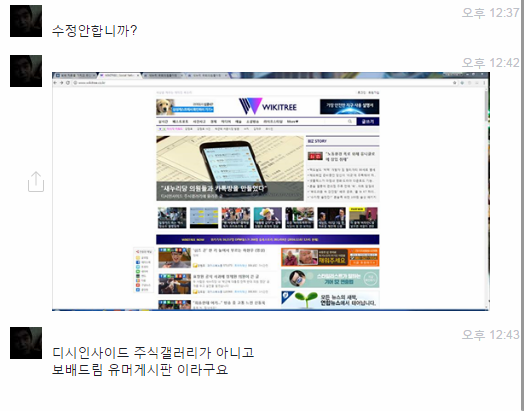524x411 pixels.
Task: Click the timestamp 오후 12:43
Action: coord(491,335)
